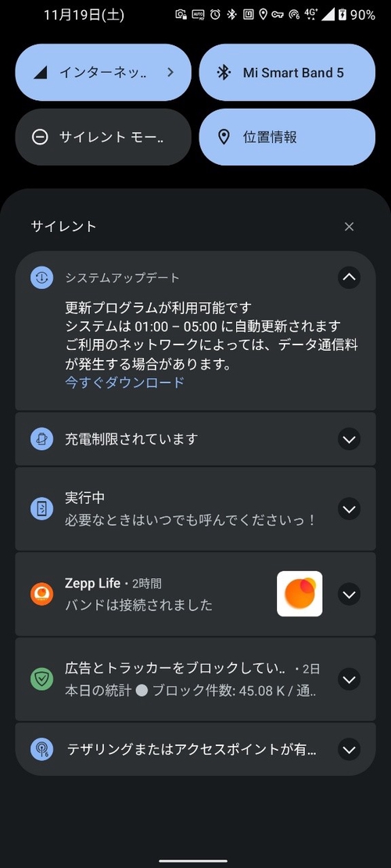The width and height of the screenshot is (391, 868).
Task: Tap the 今すぐダウンロード link
Action: point(124,382)
